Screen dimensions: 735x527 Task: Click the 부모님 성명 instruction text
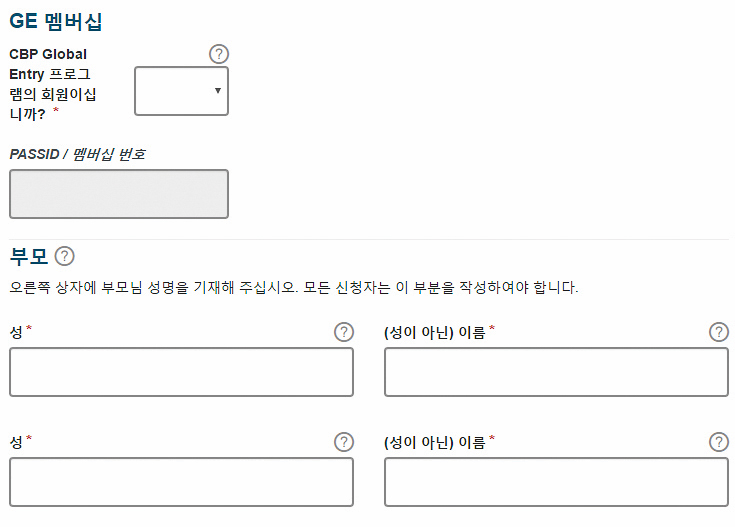tap(294, 287)
